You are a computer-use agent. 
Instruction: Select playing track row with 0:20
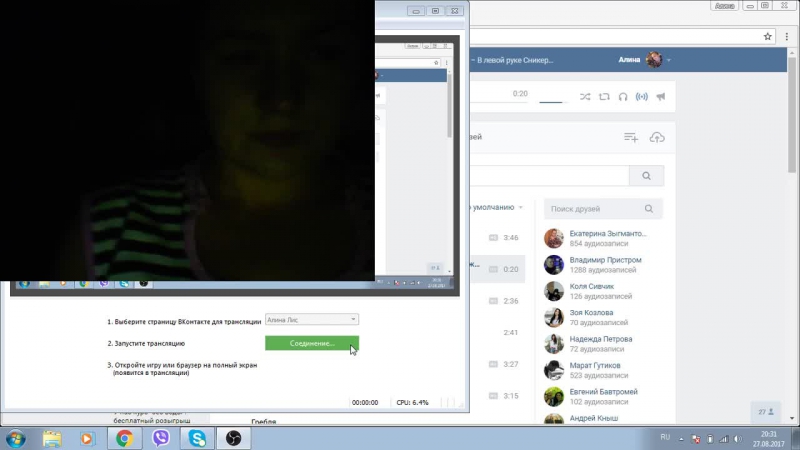[x=497, y=269]
